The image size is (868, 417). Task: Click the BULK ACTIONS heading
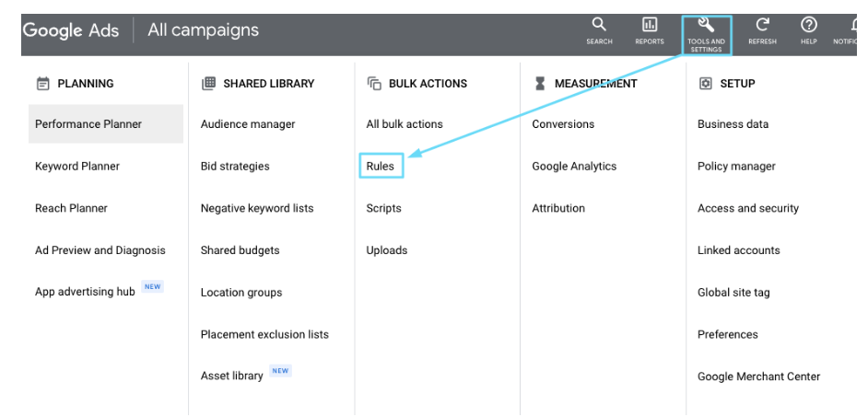tap(428, 84)
